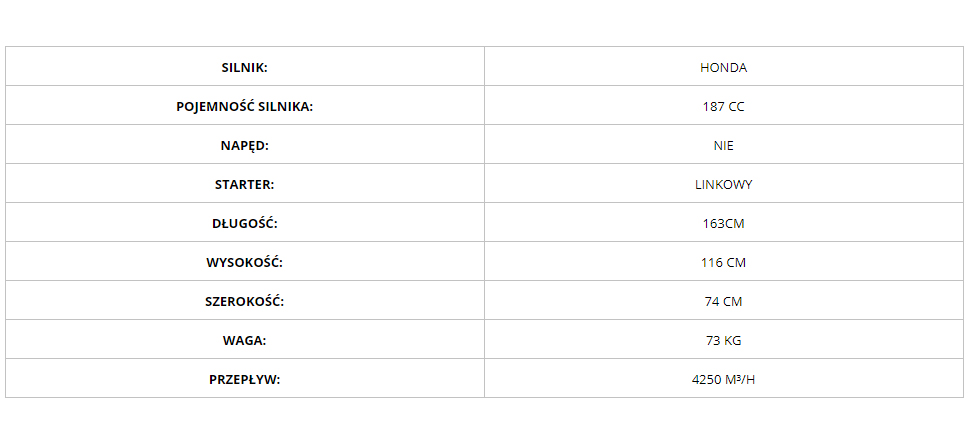Click the STARTER: label
The height and width of the screenshot is (442, 968).
(244, 185)
